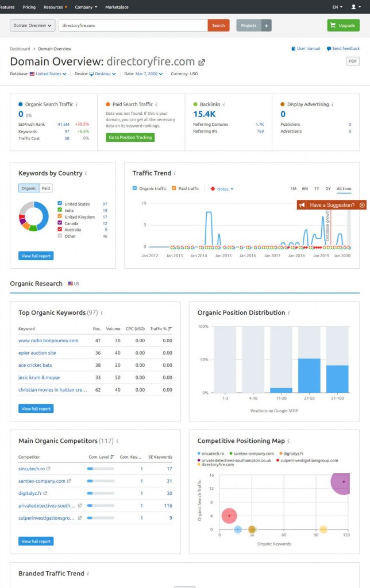Viewport: 370px width, 588px height.
Task: Click the sort icon on Com. Level column
Action: coord(112,457)
